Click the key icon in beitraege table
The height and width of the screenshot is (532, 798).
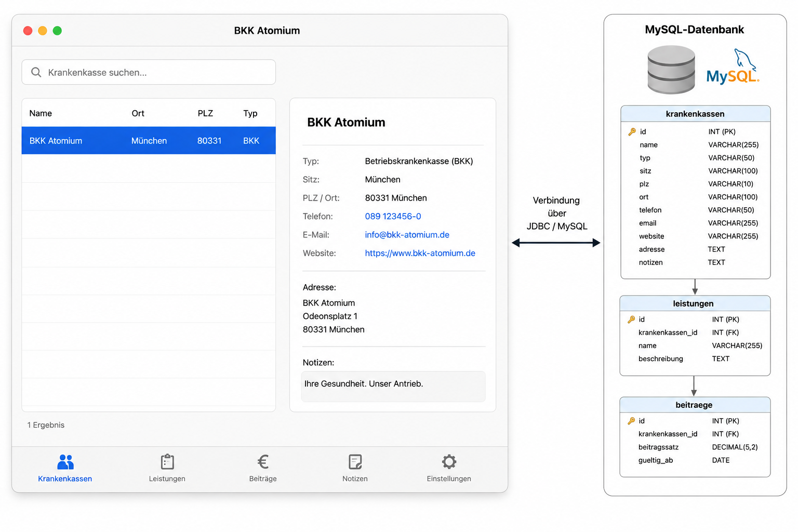[631, 421]
